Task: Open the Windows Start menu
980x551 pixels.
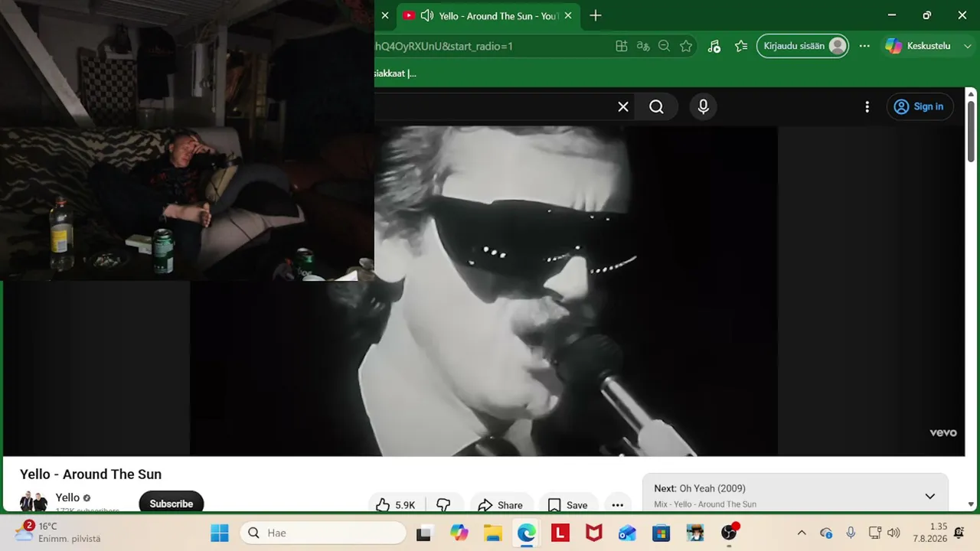Action: click(220, 533)
